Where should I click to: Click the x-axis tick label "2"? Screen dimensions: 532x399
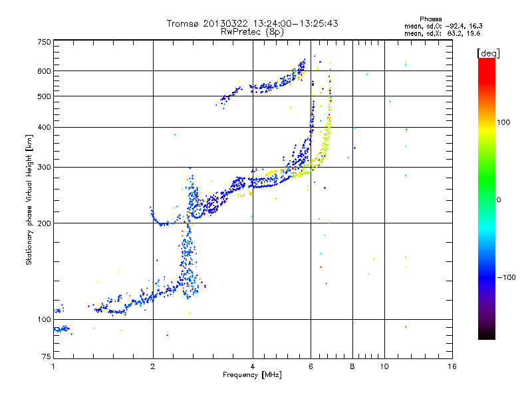153,366
